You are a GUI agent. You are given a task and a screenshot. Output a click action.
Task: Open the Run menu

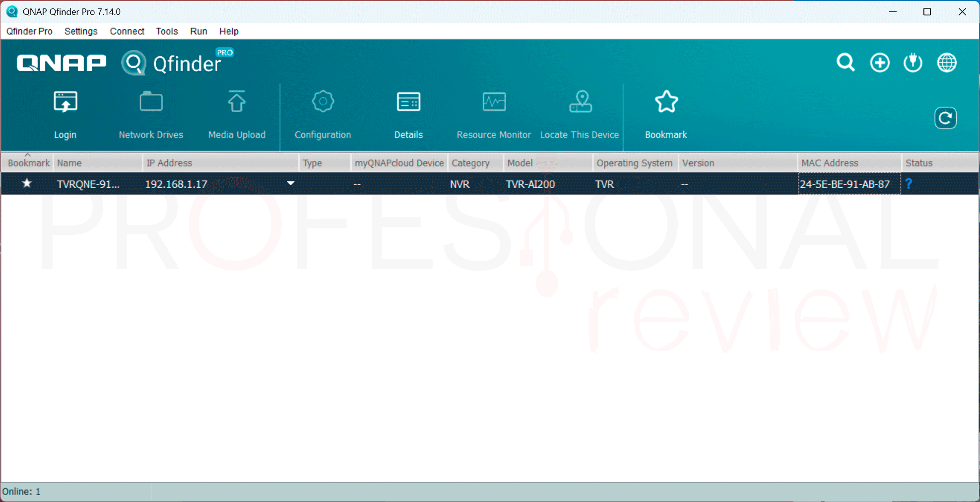point(198,31)
